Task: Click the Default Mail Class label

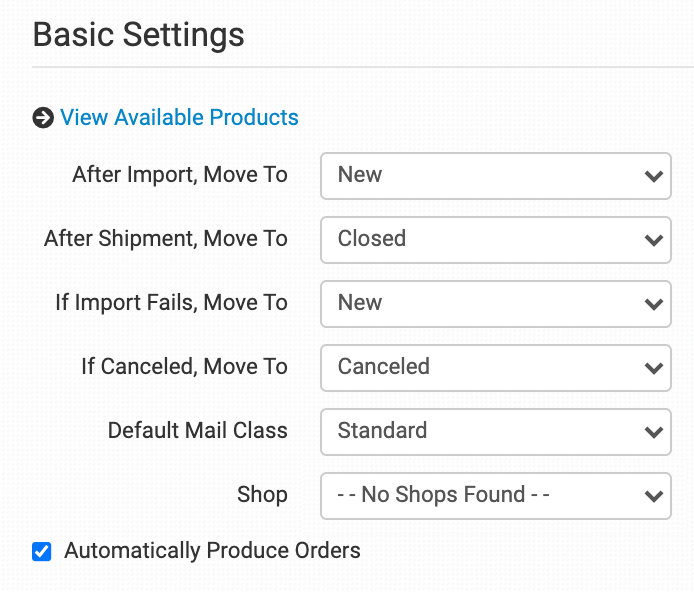Action: 197,431
